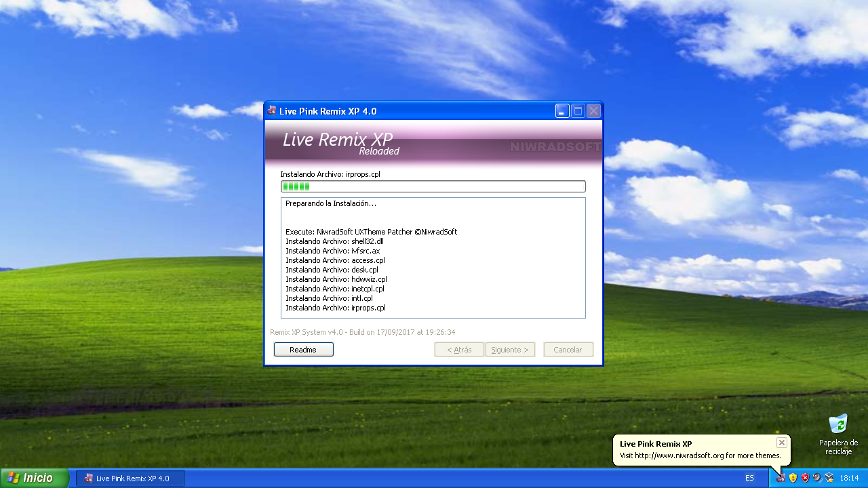Click the speaker volume tray icon

click(x=817, y=478)
